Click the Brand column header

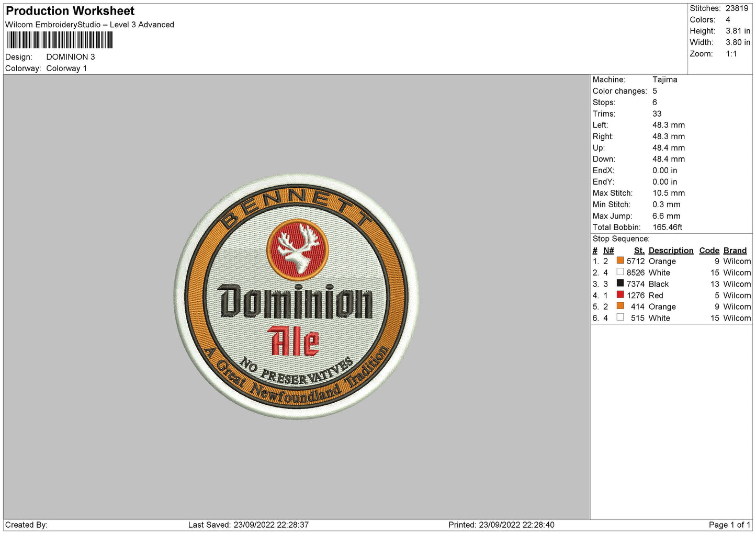coord(735,251)
